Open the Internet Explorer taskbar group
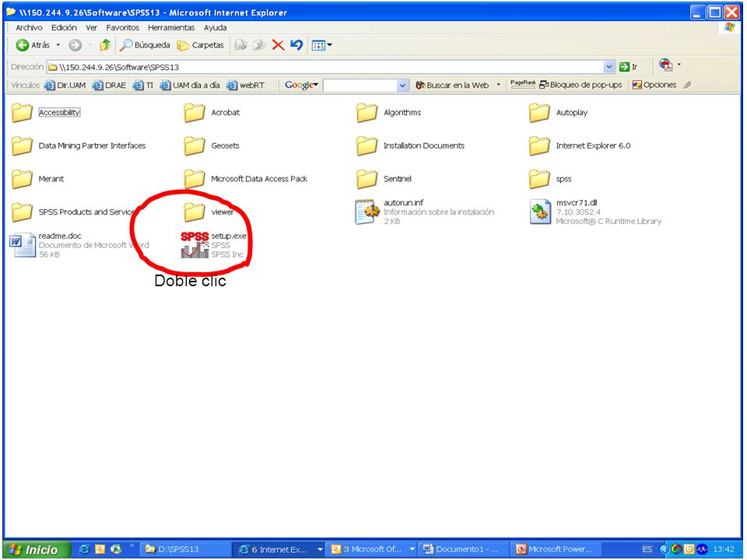 (x=280, y=550)
